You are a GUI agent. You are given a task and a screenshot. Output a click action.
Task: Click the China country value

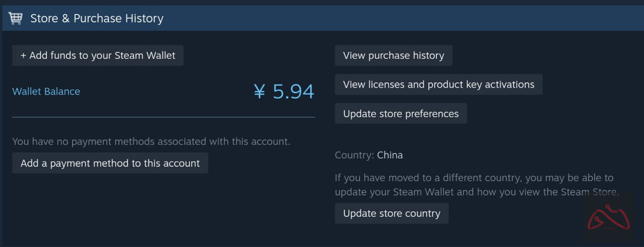tap(390, 155)
